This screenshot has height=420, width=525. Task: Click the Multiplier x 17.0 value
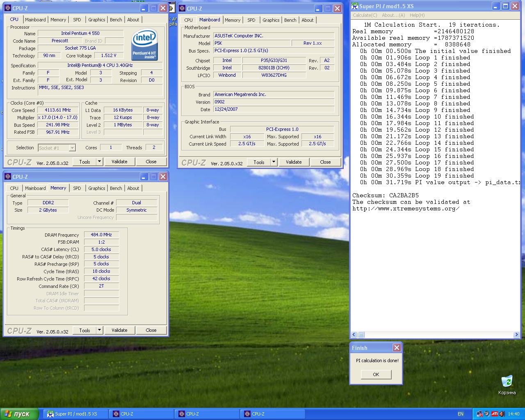pyautogui.click(x=58, y=117)
